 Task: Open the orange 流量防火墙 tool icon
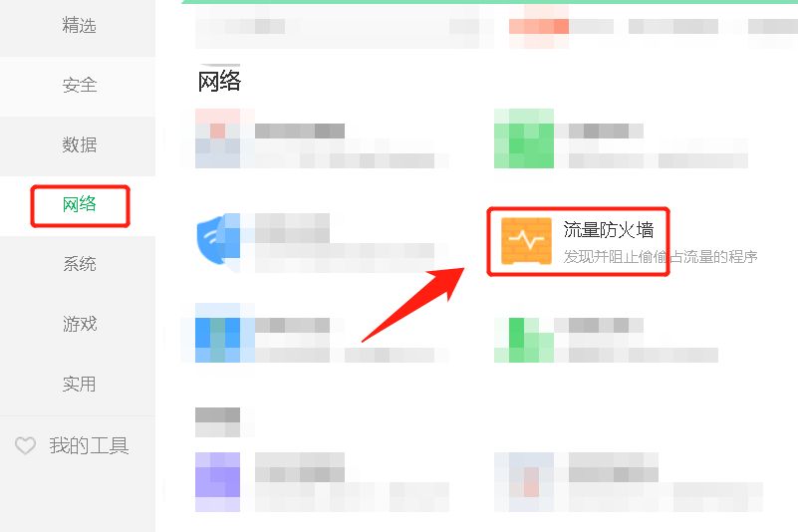click(x=526, y=241)
